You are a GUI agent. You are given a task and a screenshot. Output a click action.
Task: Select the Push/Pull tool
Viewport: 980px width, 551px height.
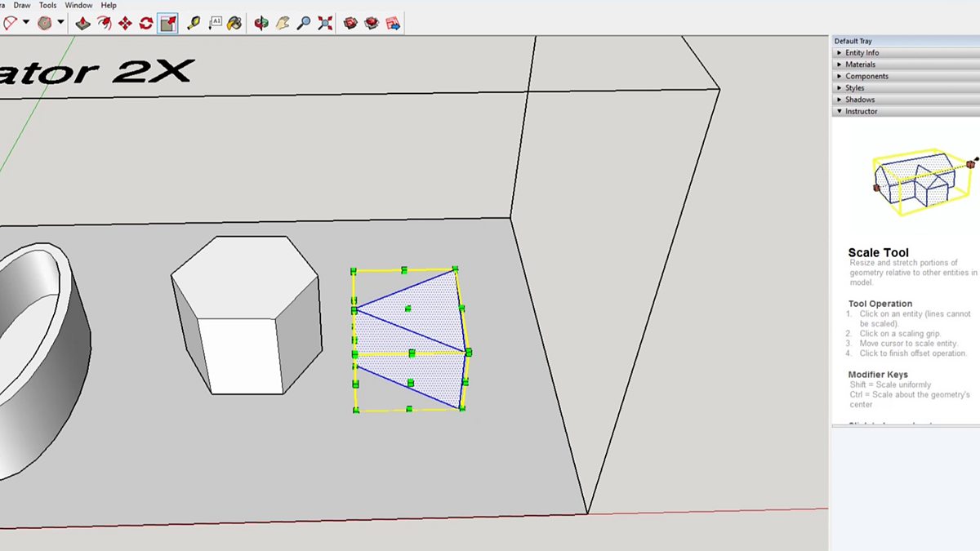(x=83, y=24)
